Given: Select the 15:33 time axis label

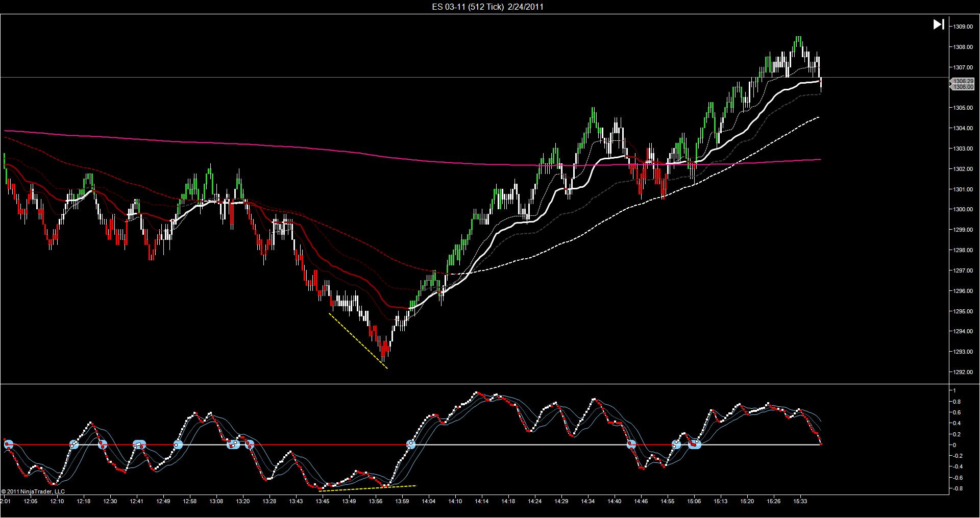Looking at the screenshot, I should tap(800, 502).
